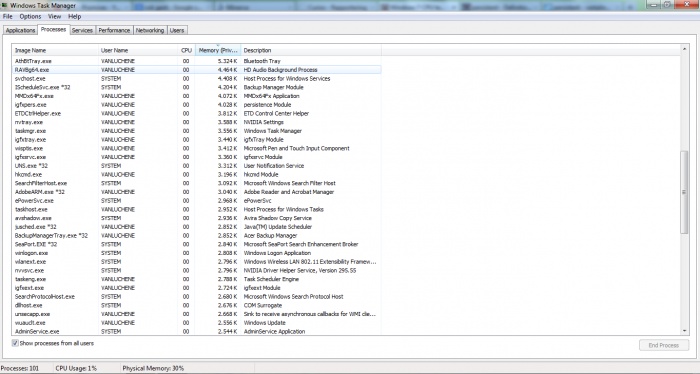Switch to the Services tab

coord(82,30)
